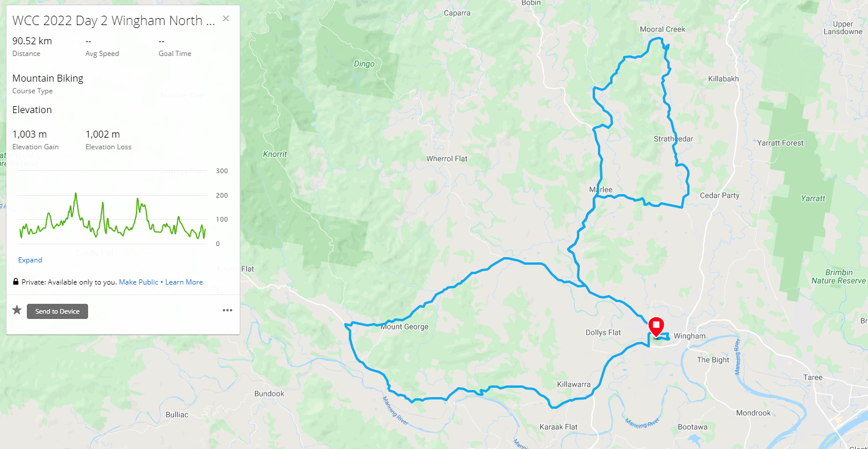This screenshot has height=449, width=868.
Task: Click the course title heading
Action: coord(115,21)
